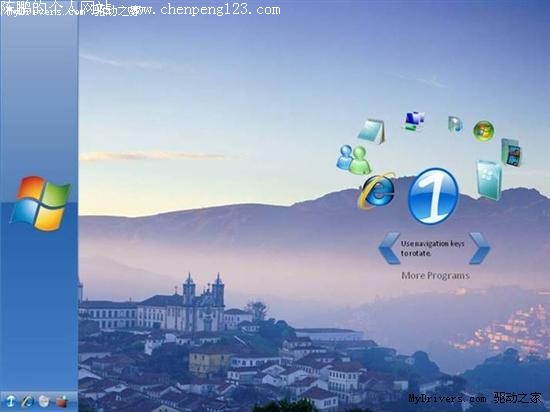The image size is (550, 412).
Task: Open the Media Player music file icon
Action: click(455, 124)
